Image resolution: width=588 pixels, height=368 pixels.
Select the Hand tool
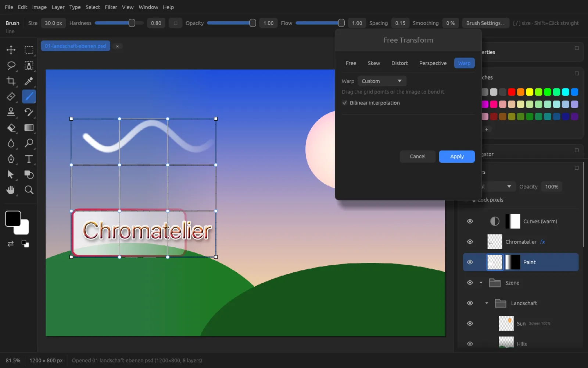click(x=11, y=190)
